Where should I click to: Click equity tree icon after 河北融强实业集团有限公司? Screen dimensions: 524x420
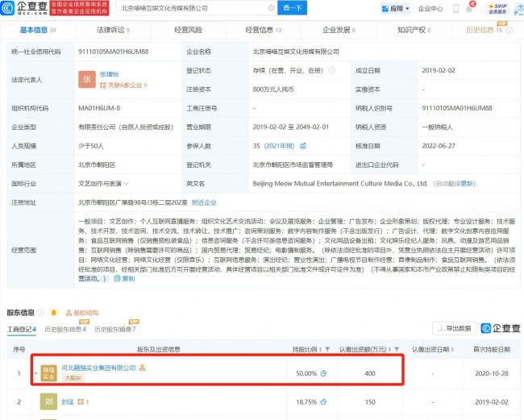click(143, 368)
